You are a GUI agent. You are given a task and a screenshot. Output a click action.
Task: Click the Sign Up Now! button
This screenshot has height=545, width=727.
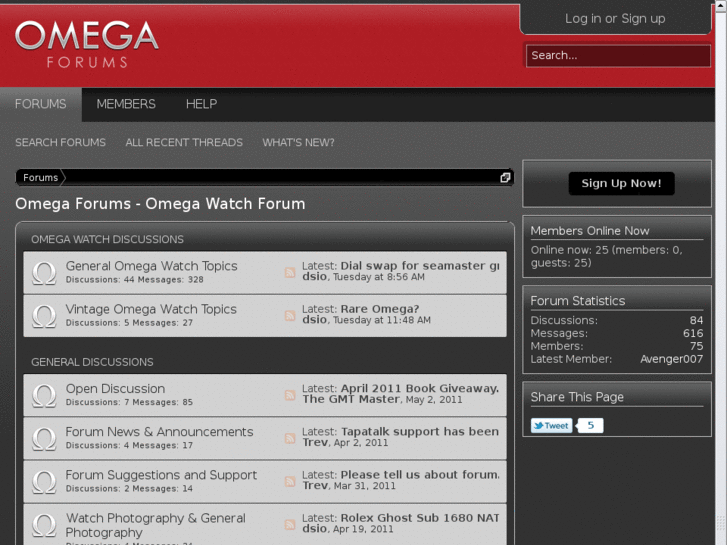click(621, 183)
